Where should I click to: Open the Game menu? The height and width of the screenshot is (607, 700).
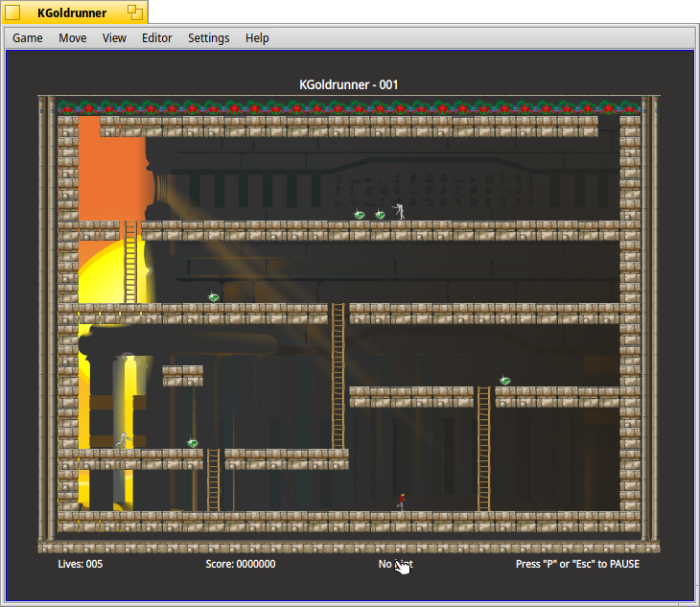point(28,38)
